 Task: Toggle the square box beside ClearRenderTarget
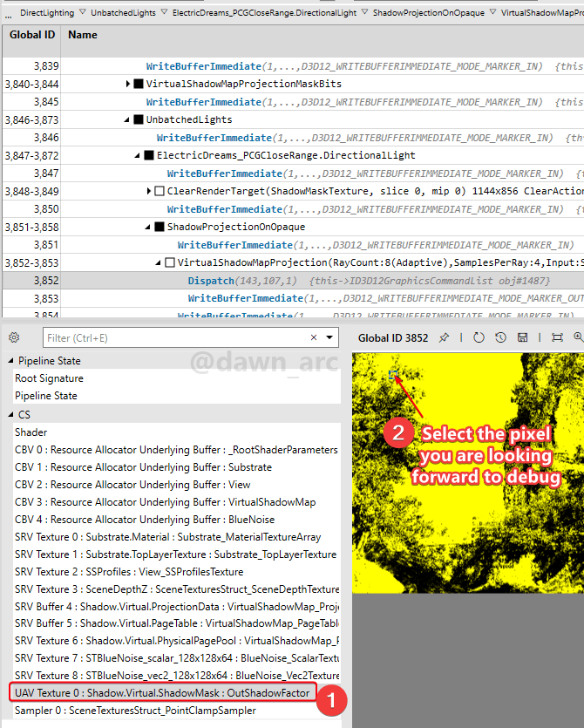pos(159,191)
